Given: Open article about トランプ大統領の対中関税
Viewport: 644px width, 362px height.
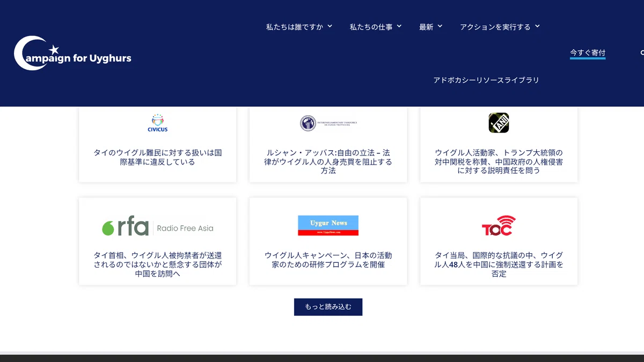Looking at the screenshot, I should tap(499, 161).
